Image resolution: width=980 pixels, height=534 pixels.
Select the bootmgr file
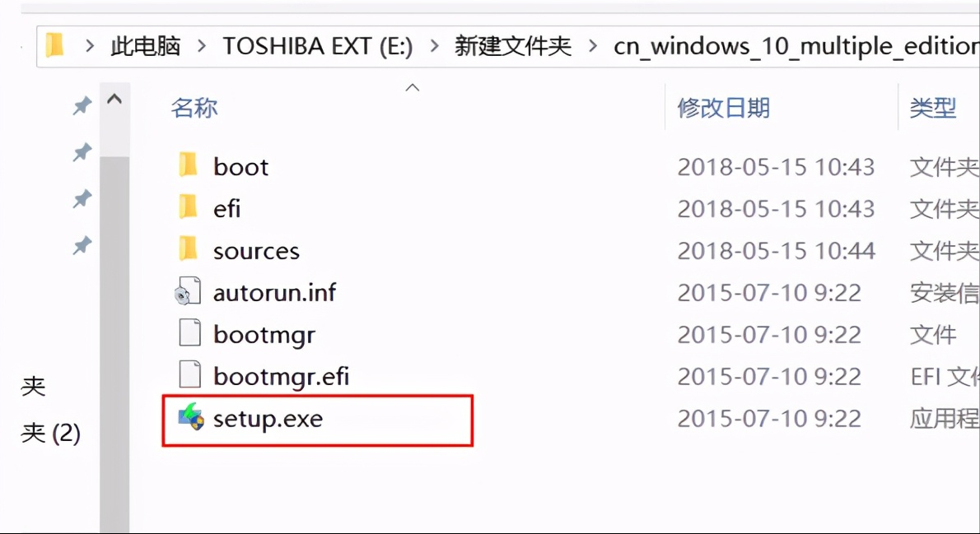[264, 333]
